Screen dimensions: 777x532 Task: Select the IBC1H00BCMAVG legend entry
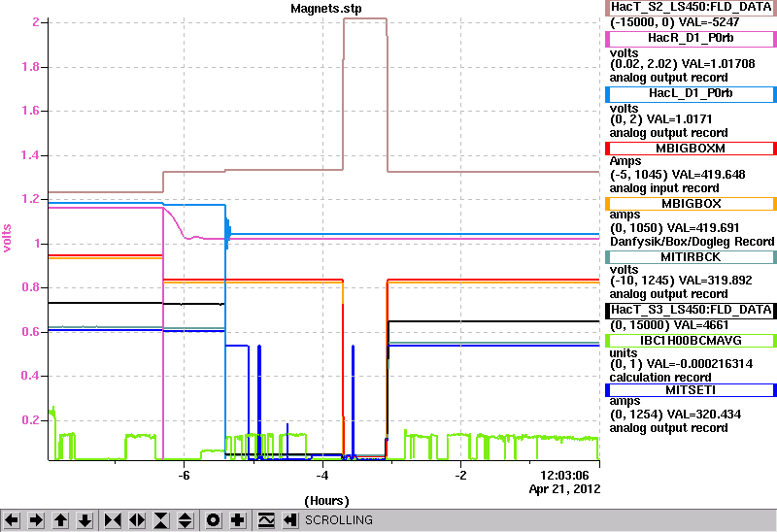[691, 341]
